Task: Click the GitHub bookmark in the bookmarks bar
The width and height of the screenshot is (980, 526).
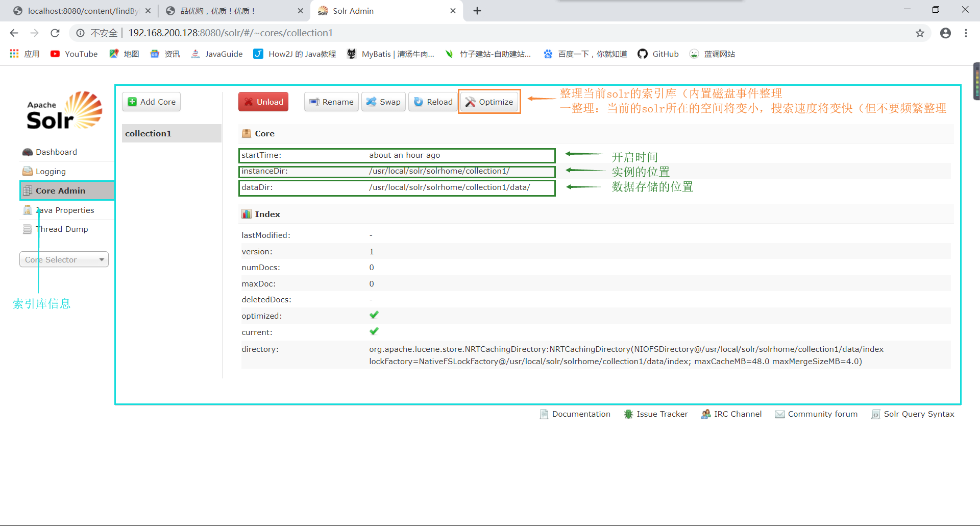Action: click(x=658, y=54)
